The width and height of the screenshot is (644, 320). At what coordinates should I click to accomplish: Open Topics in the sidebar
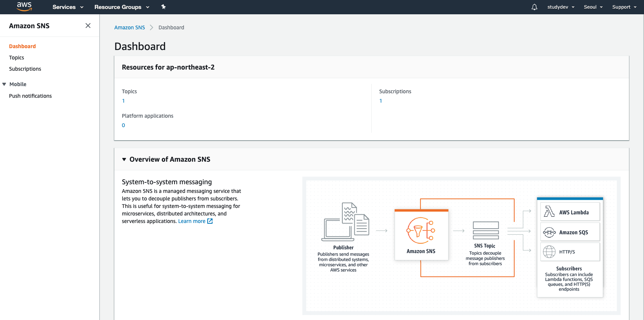17,58
